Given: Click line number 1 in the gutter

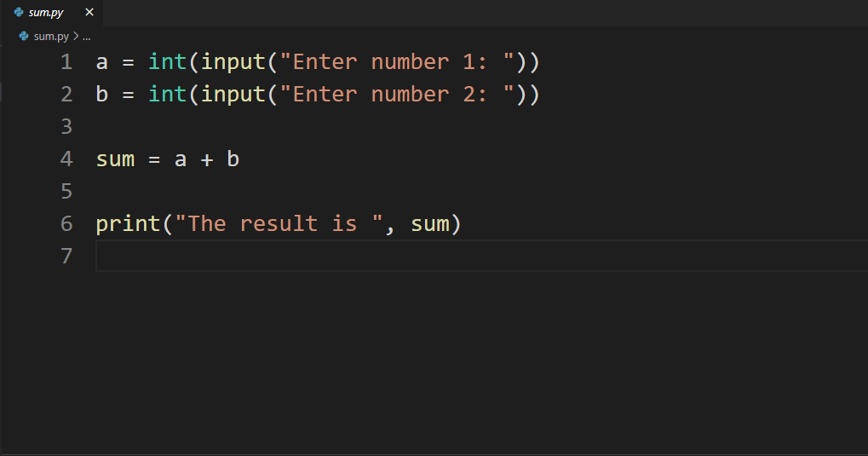Looking at the screenshot, I should click(66, 61).
